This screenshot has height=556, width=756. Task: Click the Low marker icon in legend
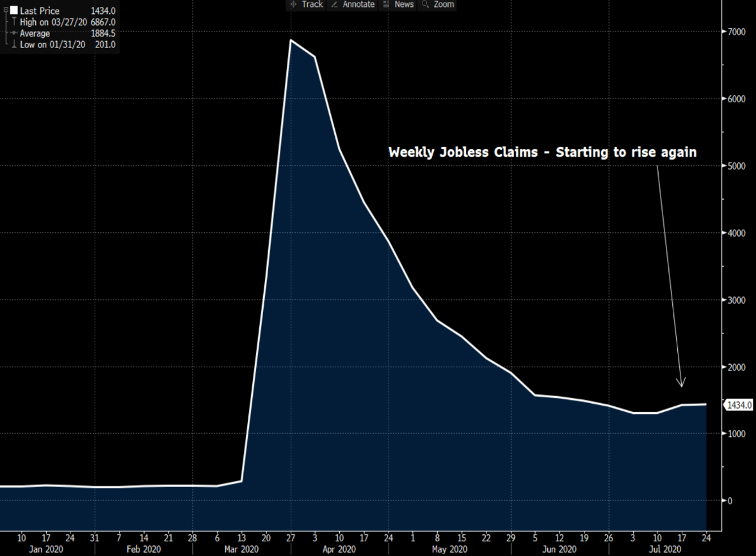pyautogui.click(x=13, y=44)
